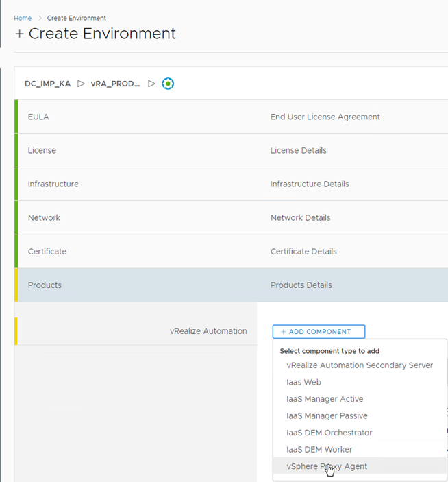
Task: Pick IaaS Manager Passive component
Action: 327,416
